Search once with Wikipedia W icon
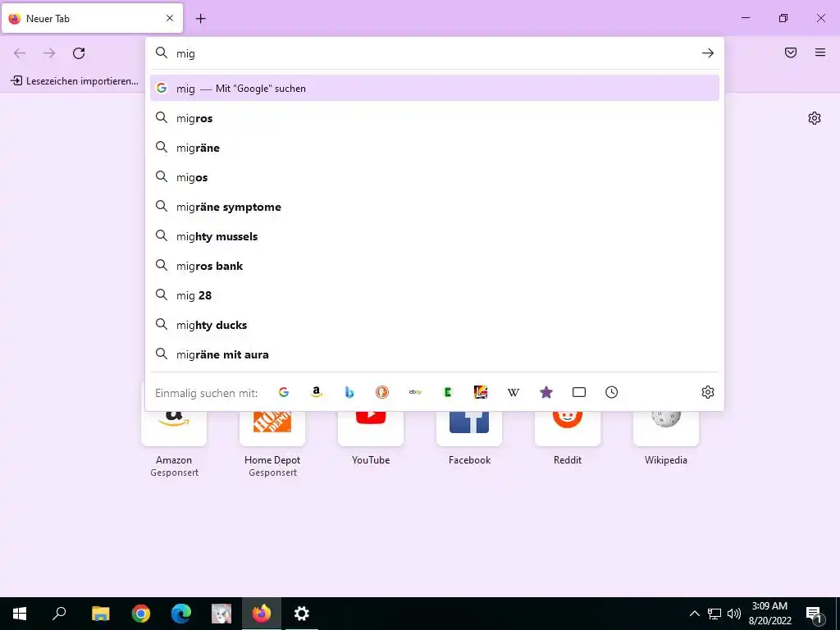Screen dimensions: 840x630 (x=514, y=392)
